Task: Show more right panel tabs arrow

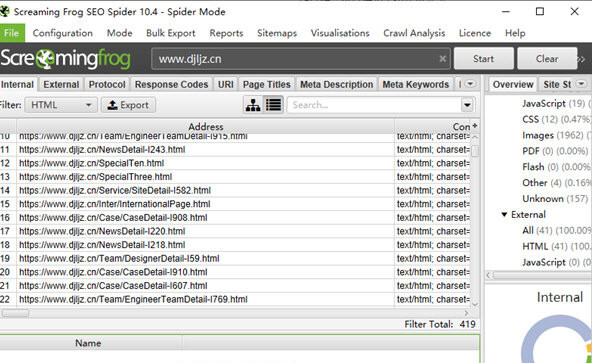Action: coord(581,84)
